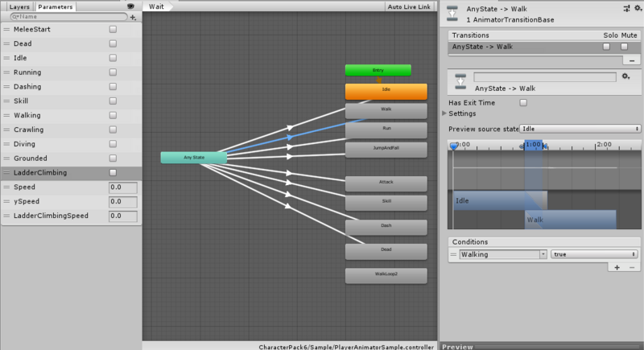Select the Skill state node

[x=386, y=204]
